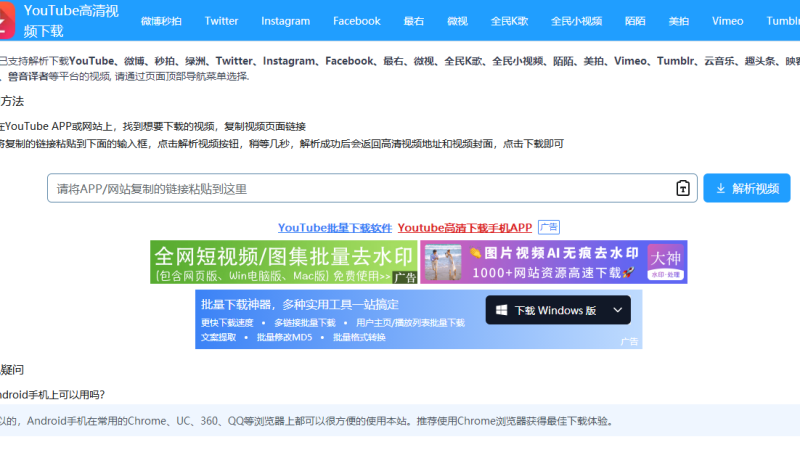This screenshot has width=800, height=450.
Task: Open the Instagram nav item
Action: (285, 21)
